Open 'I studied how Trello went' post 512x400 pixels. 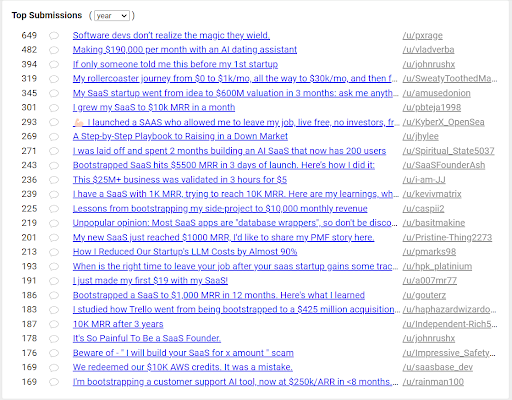236,310
